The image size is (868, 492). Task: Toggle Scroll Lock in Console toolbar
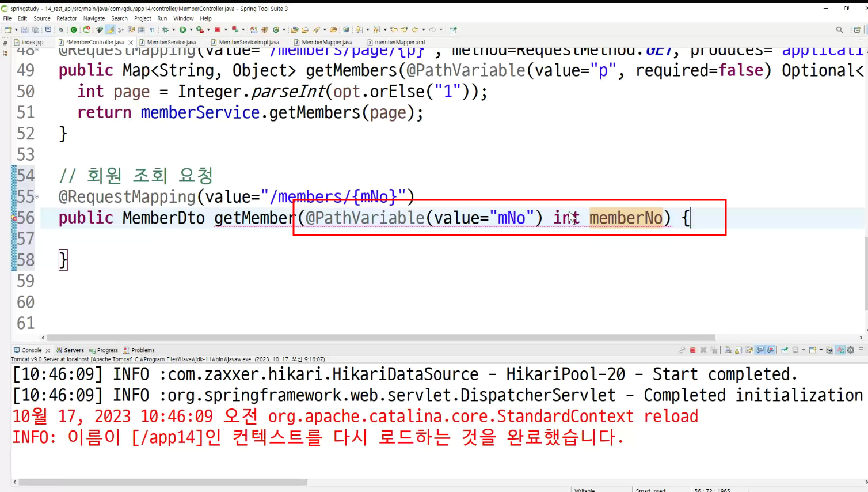pos(738,350)
